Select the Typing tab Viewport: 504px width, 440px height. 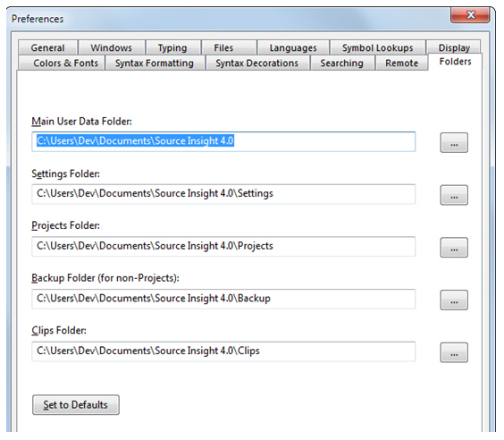click(172, 47)
